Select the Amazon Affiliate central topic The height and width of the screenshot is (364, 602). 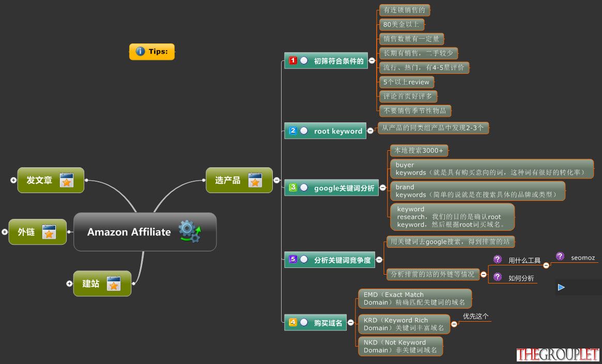[x=145, y=232]
